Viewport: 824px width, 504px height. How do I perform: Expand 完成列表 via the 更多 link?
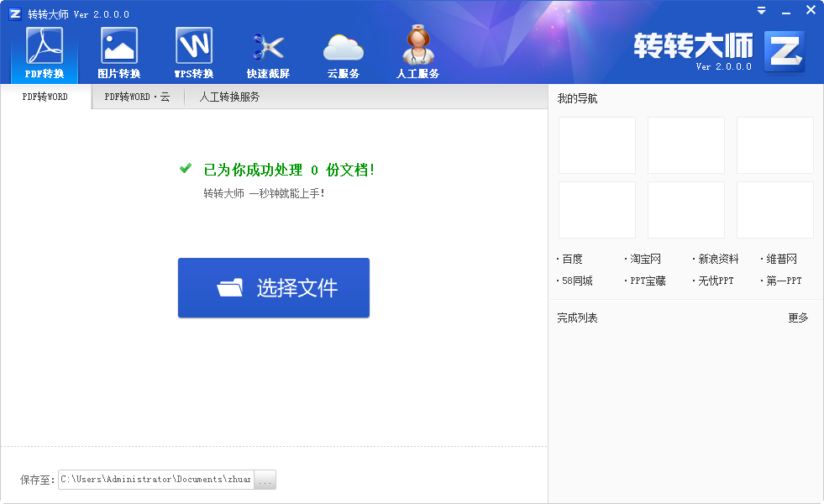coord(798,318)
